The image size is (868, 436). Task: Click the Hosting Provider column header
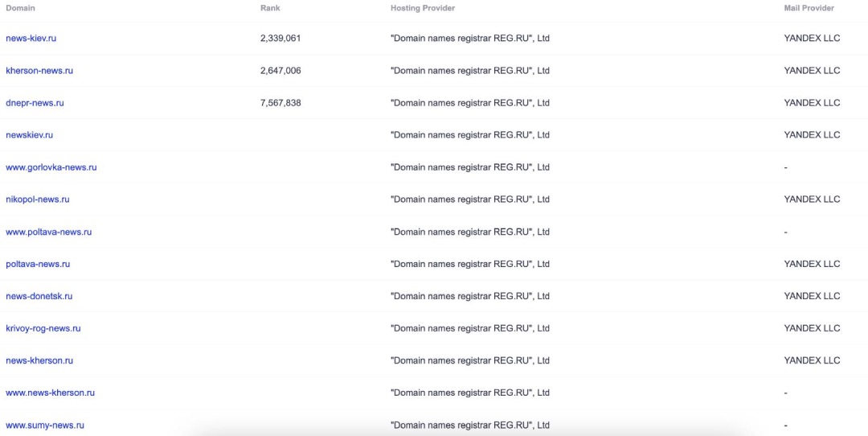(x=423, y=8)
